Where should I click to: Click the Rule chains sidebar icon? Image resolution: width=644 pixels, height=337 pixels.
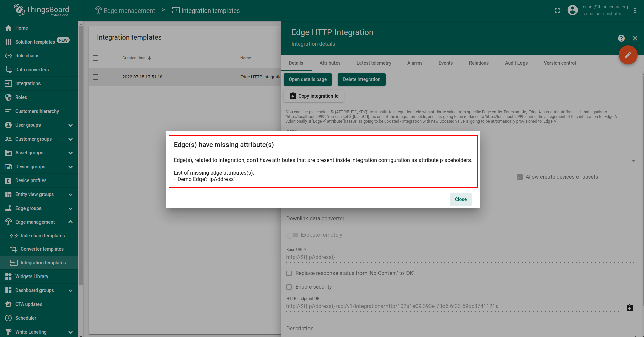tap(8, 56)
